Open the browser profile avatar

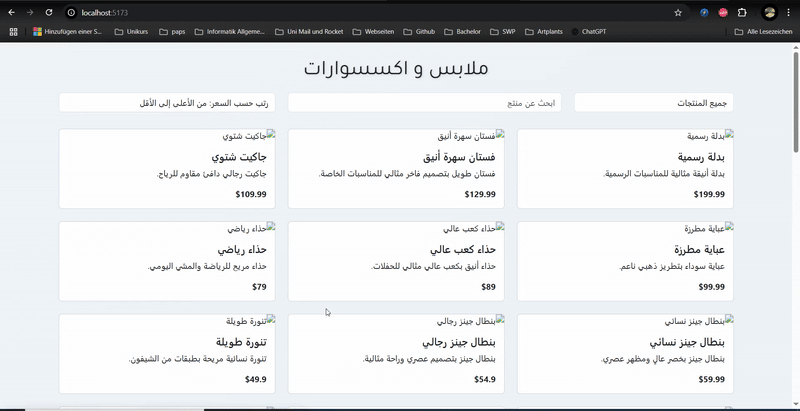769,12
